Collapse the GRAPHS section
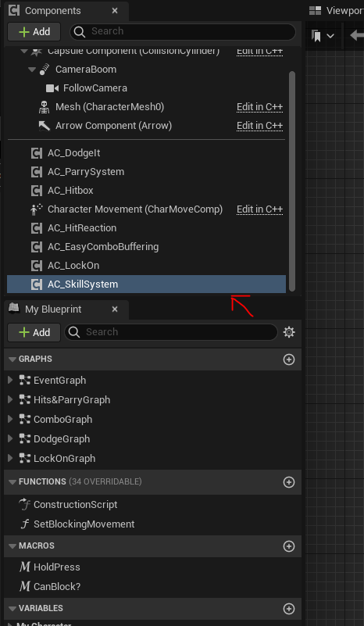 (12, 359)
